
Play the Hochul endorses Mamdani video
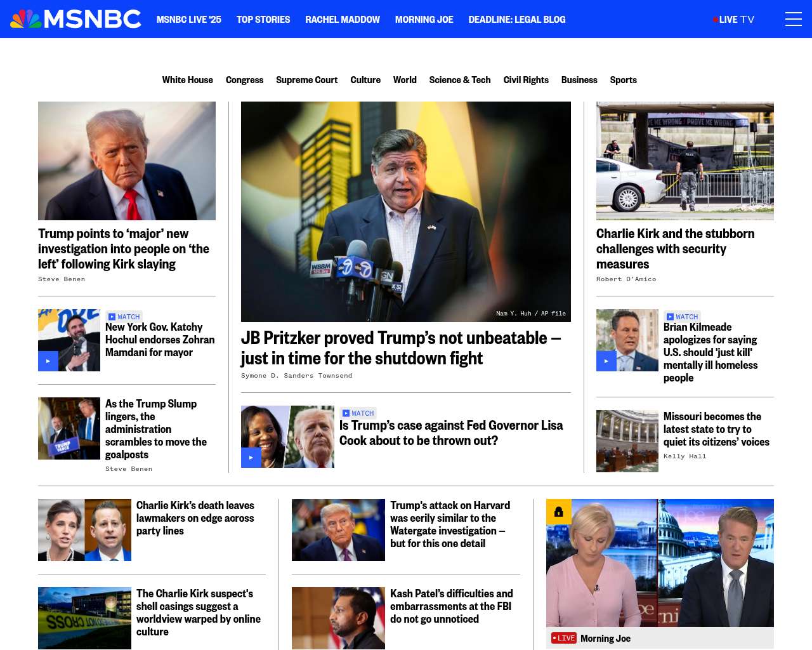[x=48, y=361]
